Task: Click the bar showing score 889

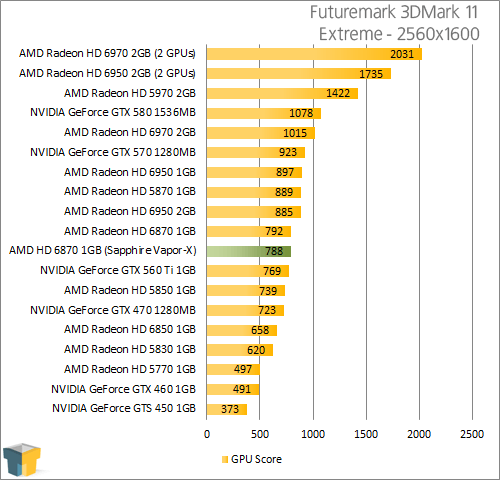Action: click(x=254, y=192)
